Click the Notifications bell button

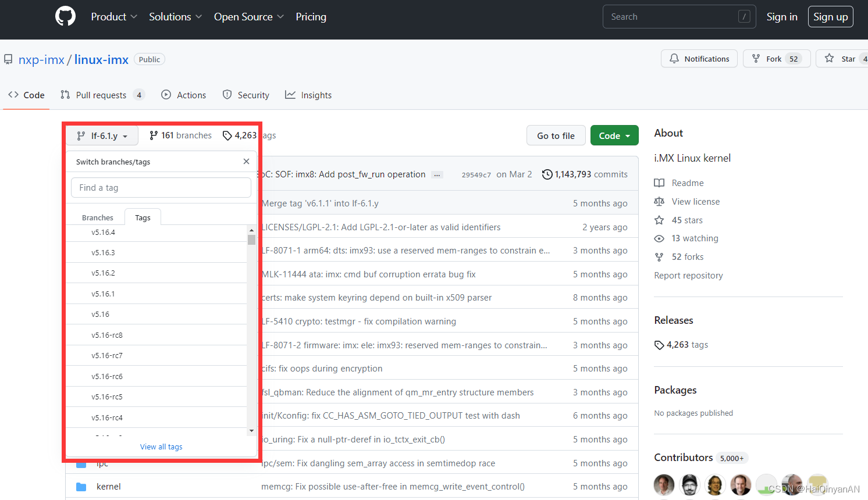[699, 59]
